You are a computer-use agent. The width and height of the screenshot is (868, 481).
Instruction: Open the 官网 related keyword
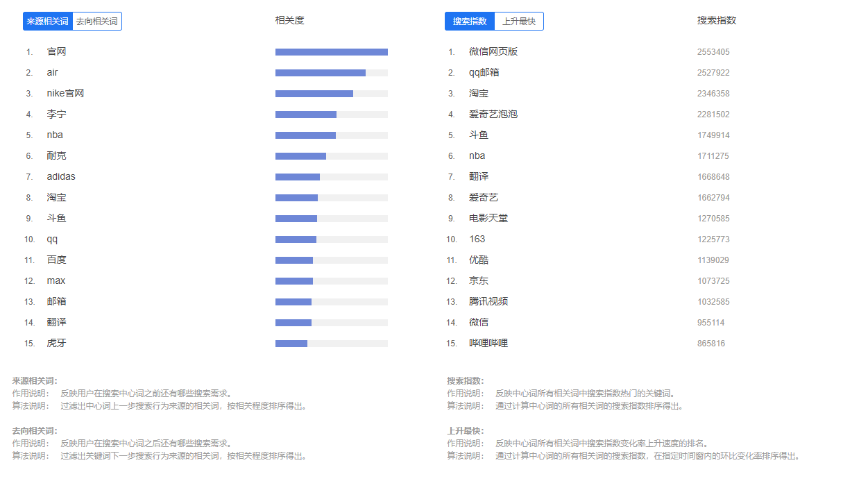click(56, 52)
